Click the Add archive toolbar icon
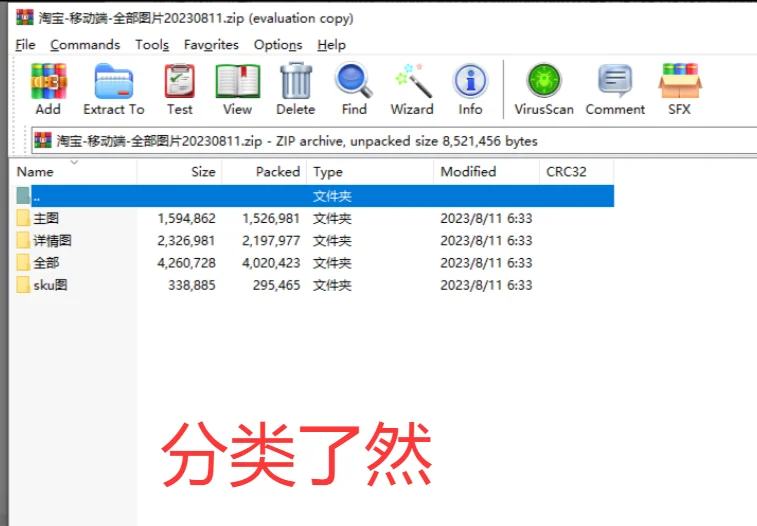The image size is (757, 526). point(48,81)
